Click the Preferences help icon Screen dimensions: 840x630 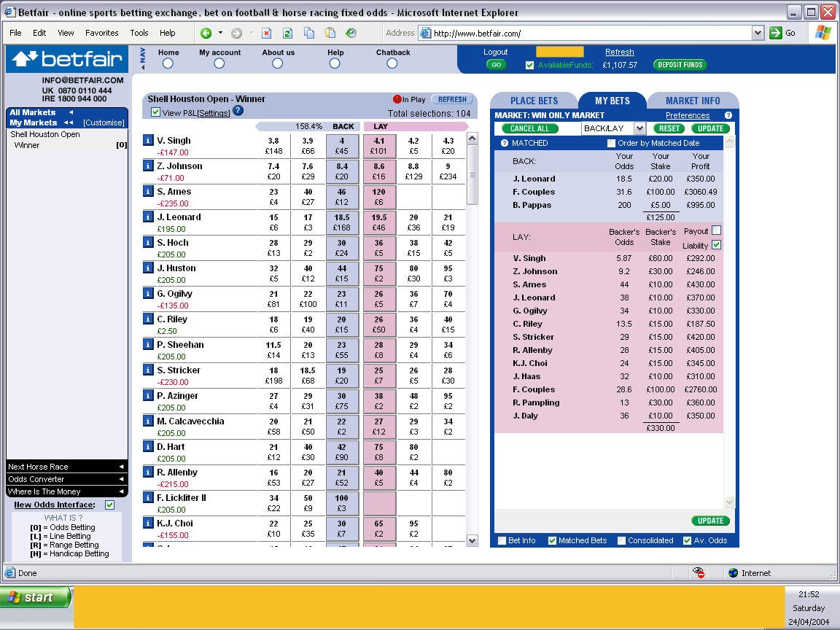click(x=728, y=115)
